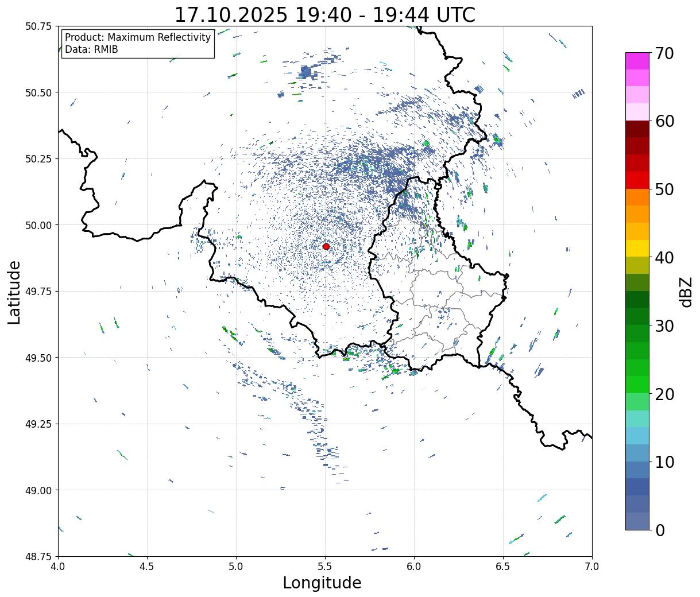Click the longitude tick label 7.0
Screen dimensions: 700x597
[x=592, y=567]
